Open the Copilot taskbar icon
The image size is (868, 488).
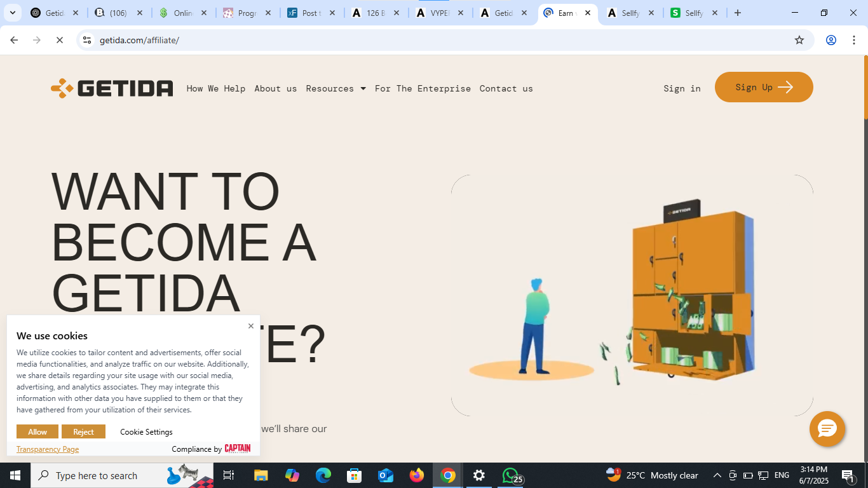coord(292,475)
